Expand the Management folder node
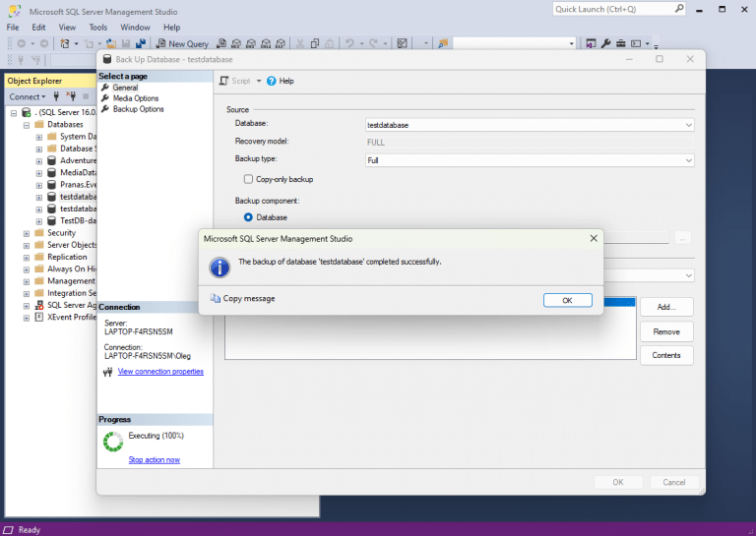The width and height of the screenshot is (756, 536). point(27,281)
